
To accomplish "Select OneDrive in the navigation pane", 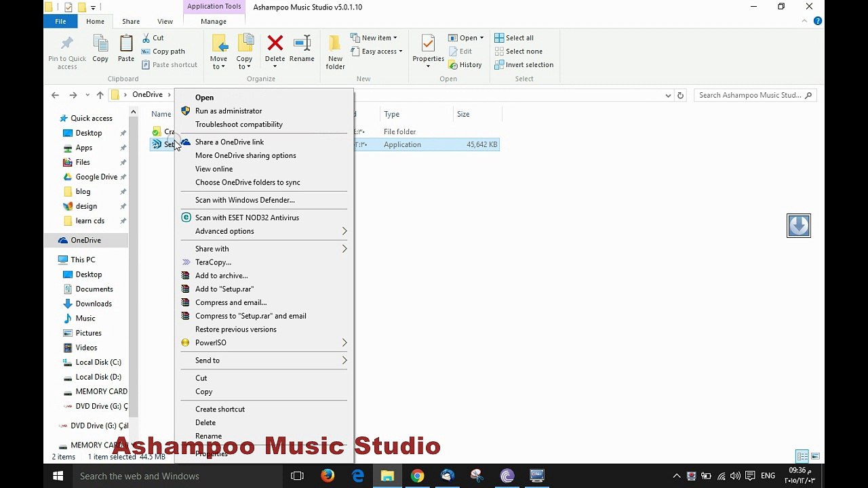I will (x=85, y=241).
